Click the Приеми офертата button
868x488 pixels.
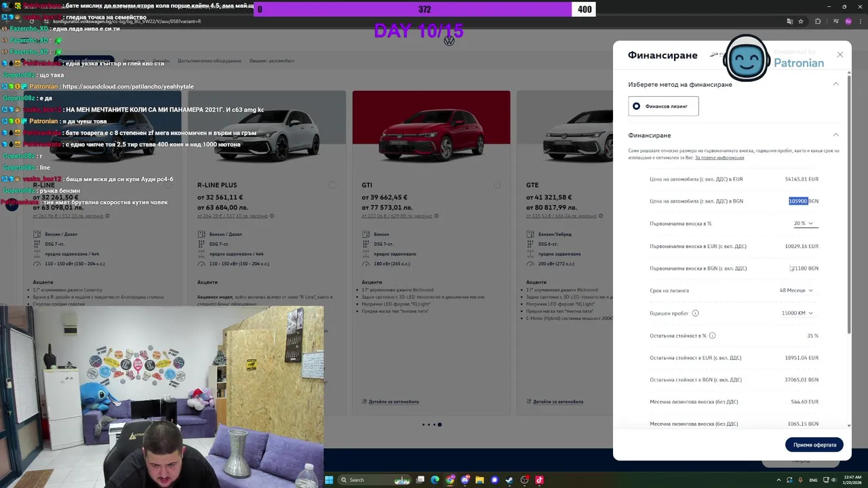coord(814,445)
